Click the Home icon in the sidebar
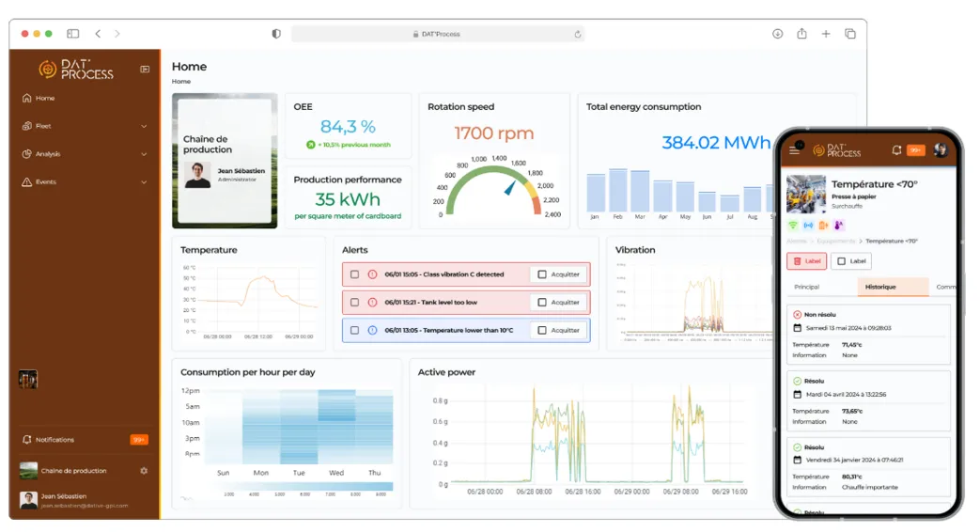The height and width of the screenshot is (532, 980). 26,98
